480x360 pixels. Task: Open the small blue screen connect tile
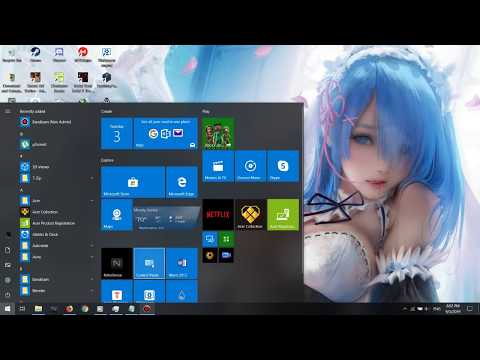210,239
